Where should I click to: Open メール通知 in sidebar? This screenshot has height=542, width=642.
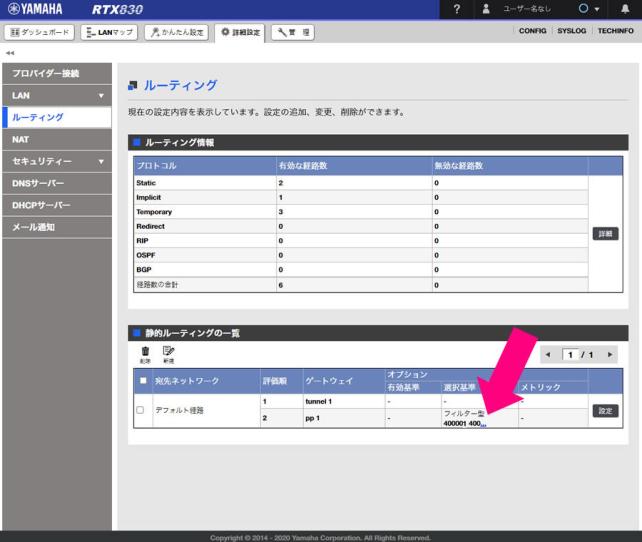57,227
